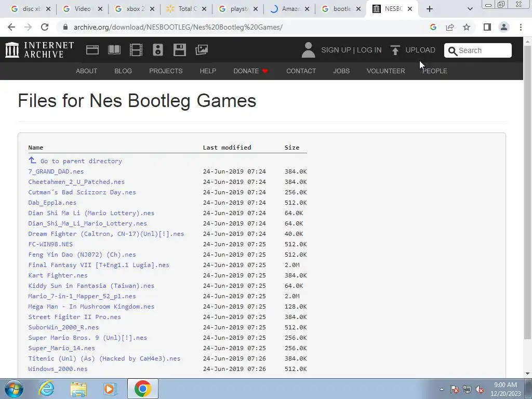Open the Software floppy disk icon
Image resolution: width=532 pixels, height=399 pixels.
pyautogui.click(x=179, y=50)
